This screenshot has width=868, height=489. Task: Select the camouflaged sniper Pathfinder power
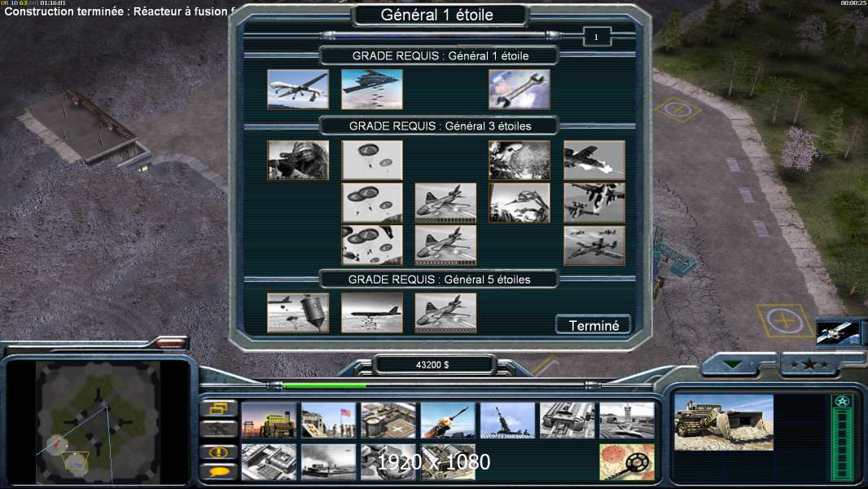coord(298,160)
